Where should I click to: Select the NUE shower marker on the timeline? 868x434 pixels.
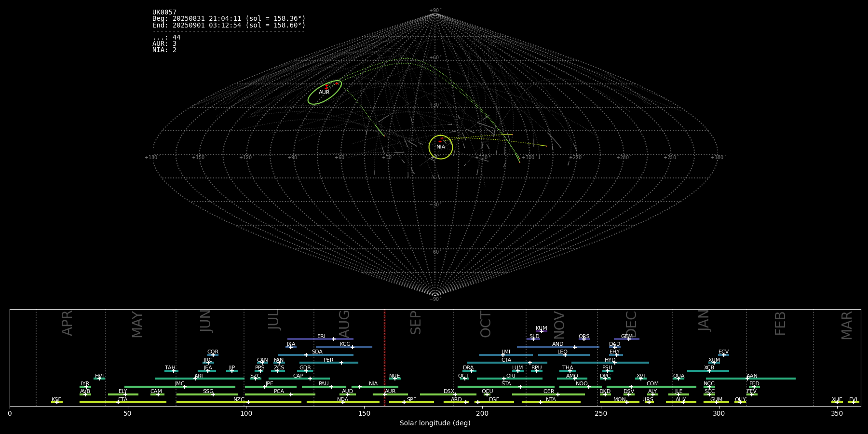(394, 379)
